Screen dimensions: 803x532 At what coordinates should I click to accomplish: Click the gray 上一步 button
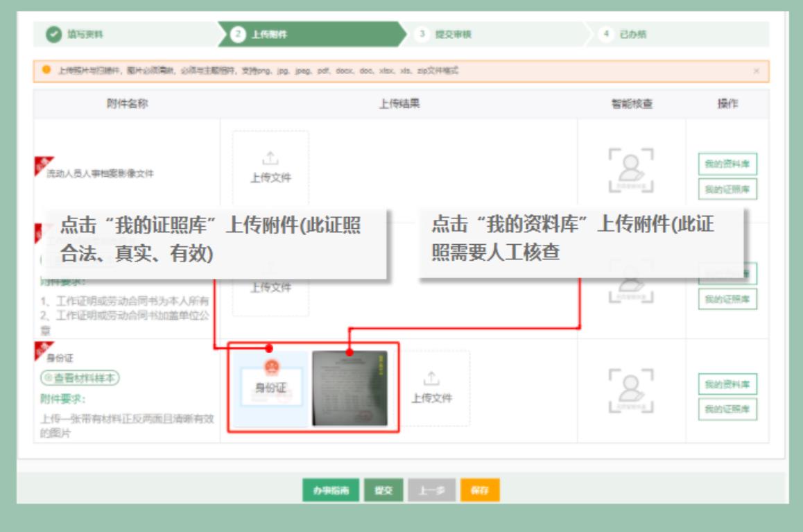point(432,490)
